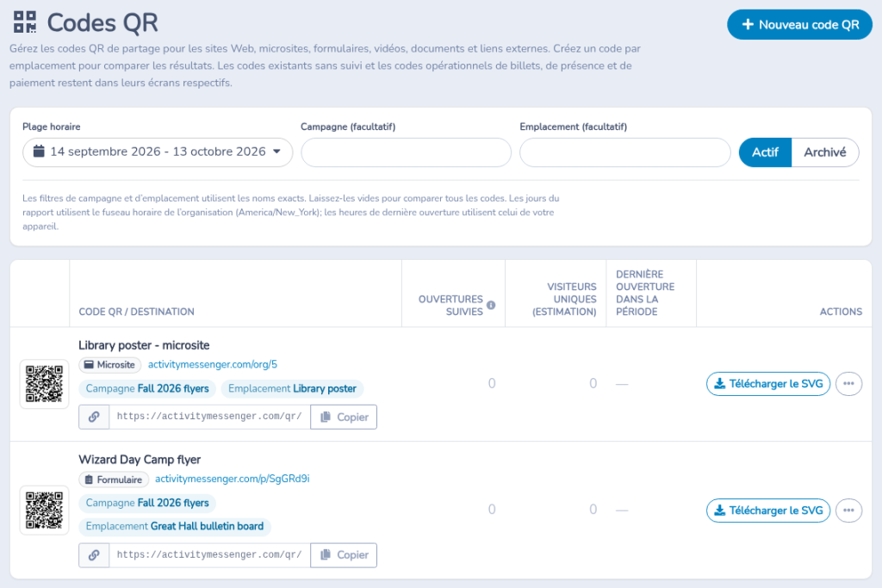
Task: Click the Wizard Day Camp flyer title
Action: (x=140, y=459)
